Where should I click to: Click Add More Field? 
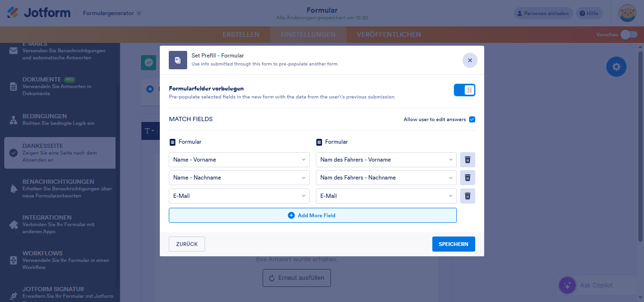coord(313,215)
